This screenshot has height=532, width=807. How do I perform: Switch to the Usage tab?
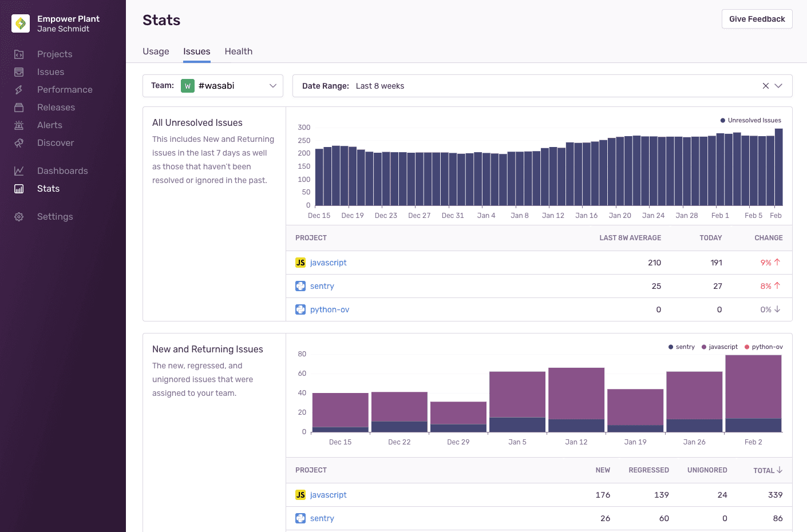pyautogui.click(x=155, y=51)
